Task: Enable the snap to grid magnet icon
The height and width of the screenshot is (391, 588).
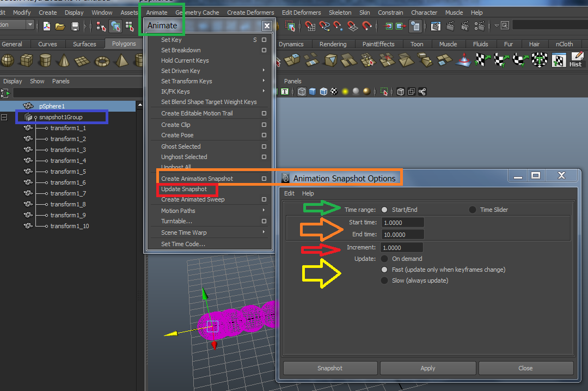Action: 310,26
